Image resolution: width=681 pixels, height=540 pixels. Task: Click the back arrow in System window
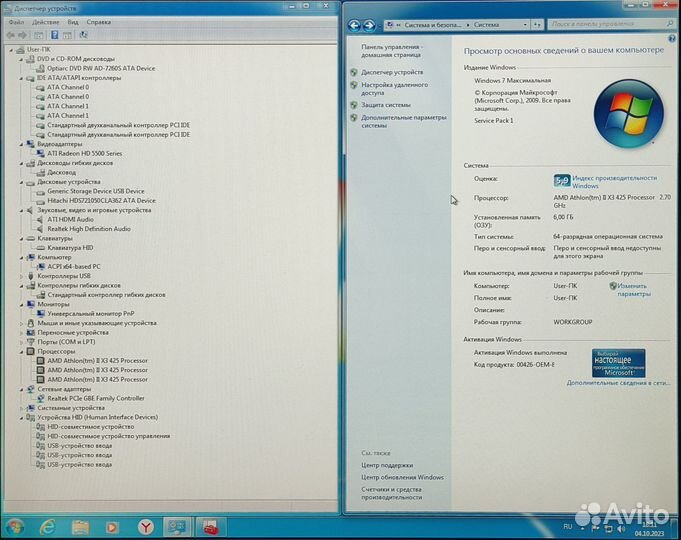pyautogui.click(x=354, y=25)
